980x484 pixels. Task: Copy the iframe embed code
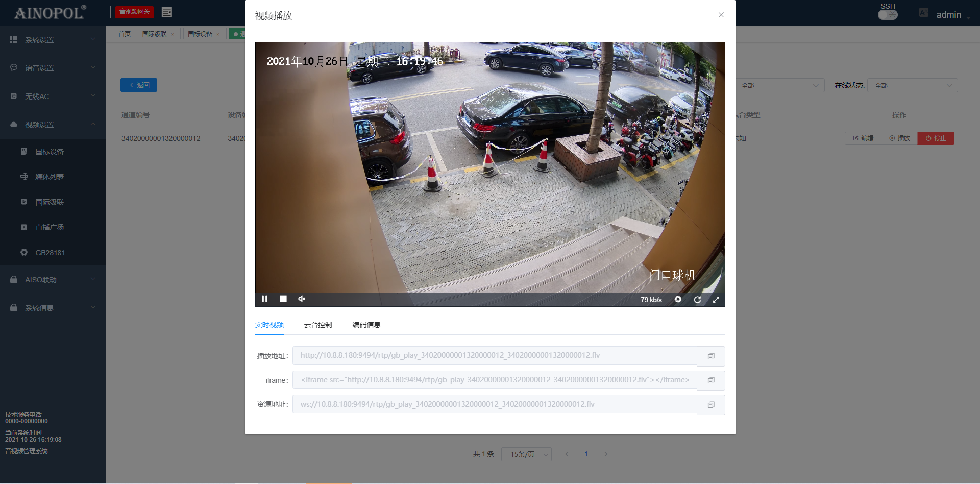pos(710,380)
